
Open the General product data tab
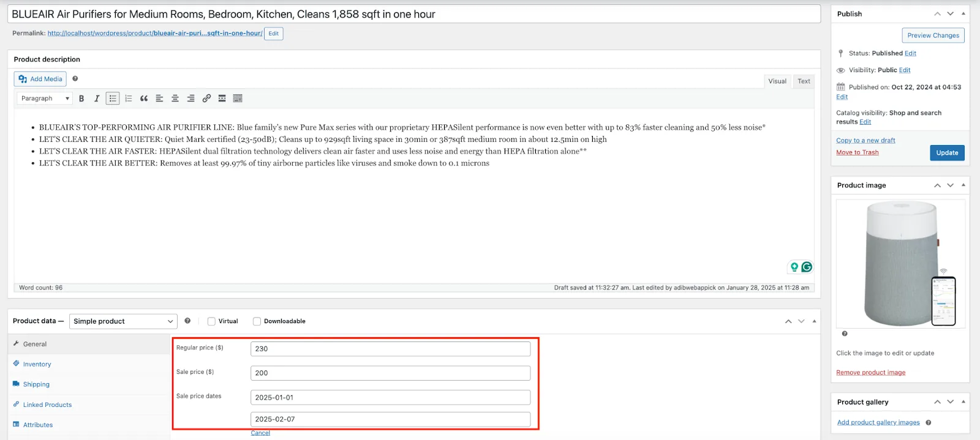tap(89, 344)
